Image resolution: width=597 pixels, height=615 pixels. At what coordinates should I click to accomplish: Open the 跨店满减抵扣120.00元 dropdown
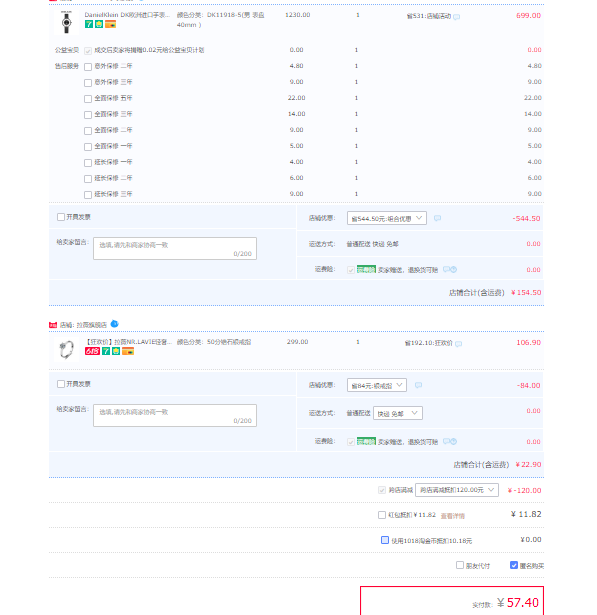coord(457,490)
